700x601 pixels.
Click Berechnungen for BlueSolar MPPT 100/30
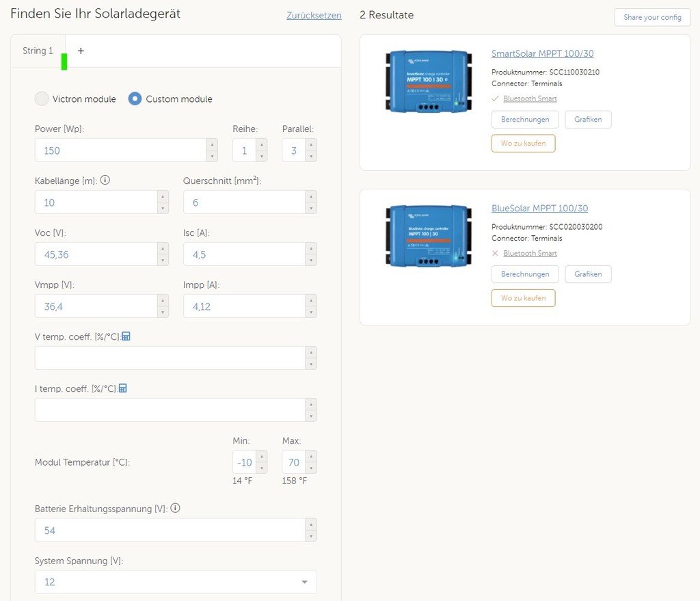click(525, 274)
